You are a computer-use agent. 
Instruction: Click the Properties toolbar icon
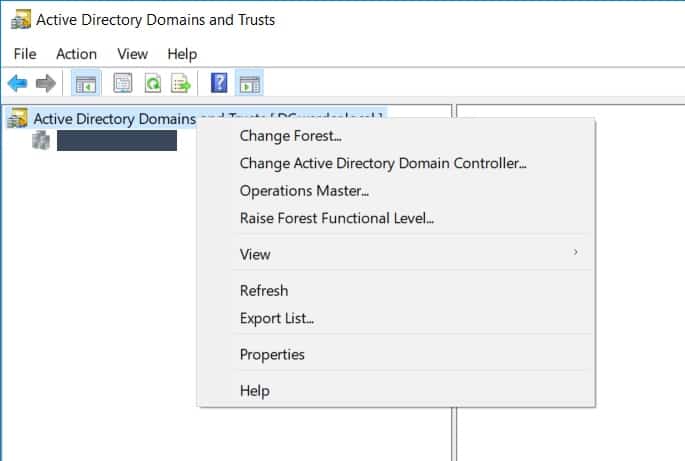(x=122, y=83)
